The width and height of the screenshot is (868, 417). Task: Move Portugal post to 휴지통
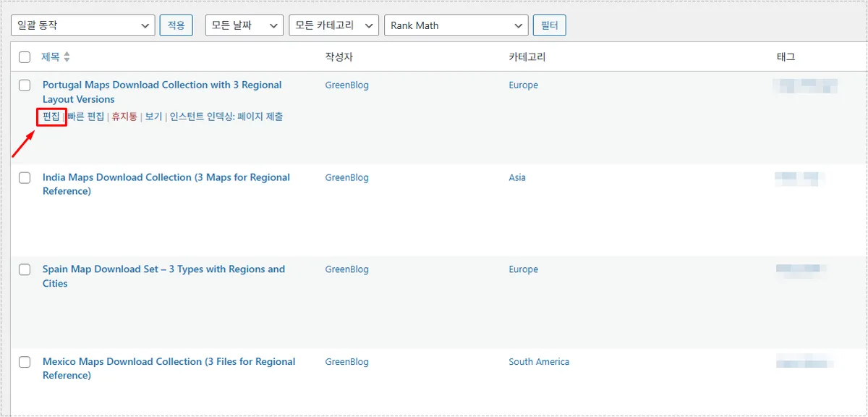[x=124, y=117]
